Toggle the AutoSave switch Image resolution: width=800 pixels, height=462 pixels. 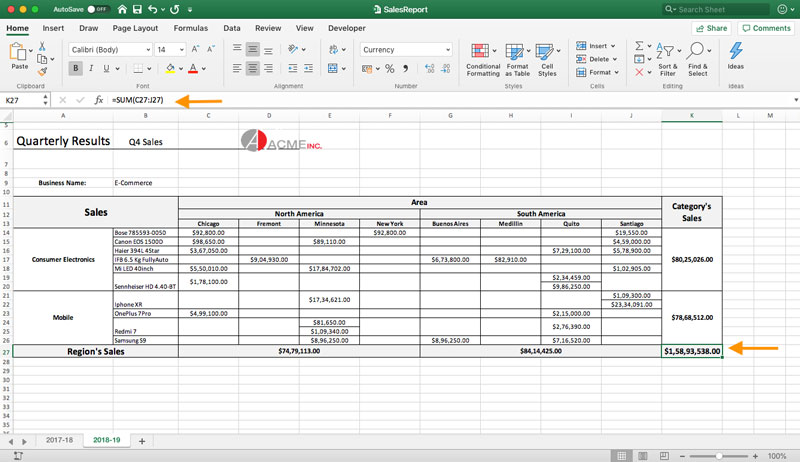pos(96,9)
